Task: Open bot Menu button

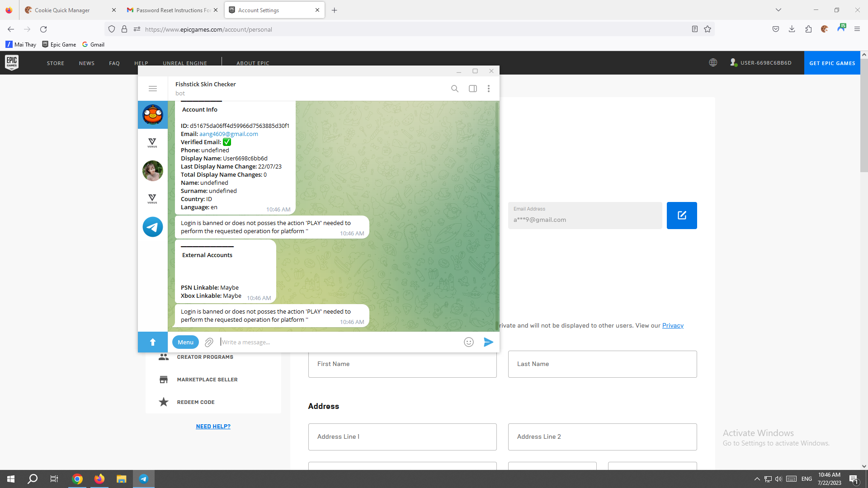Action: (x=185, y=342)
